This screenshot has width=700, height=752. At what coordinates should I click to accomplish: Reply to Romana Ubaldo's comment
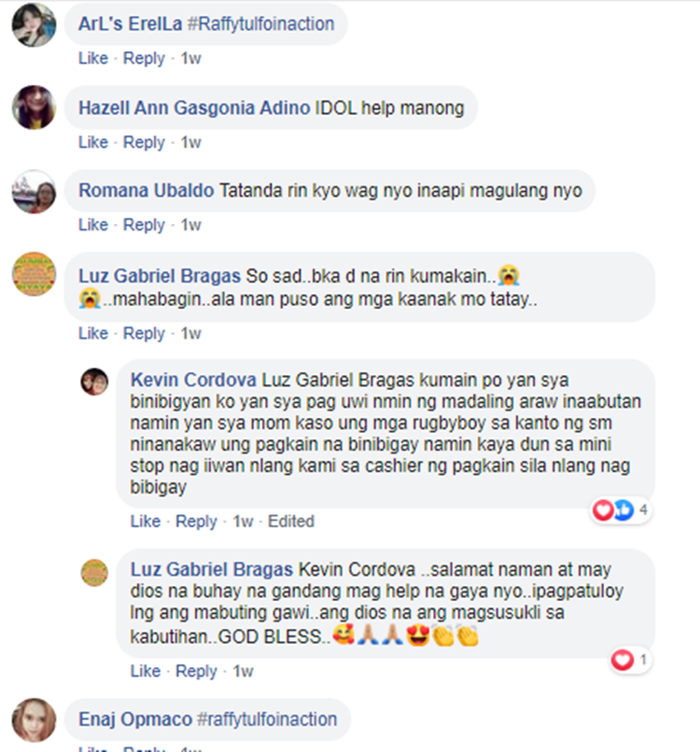pyautogui.click(x=144, y=225)
